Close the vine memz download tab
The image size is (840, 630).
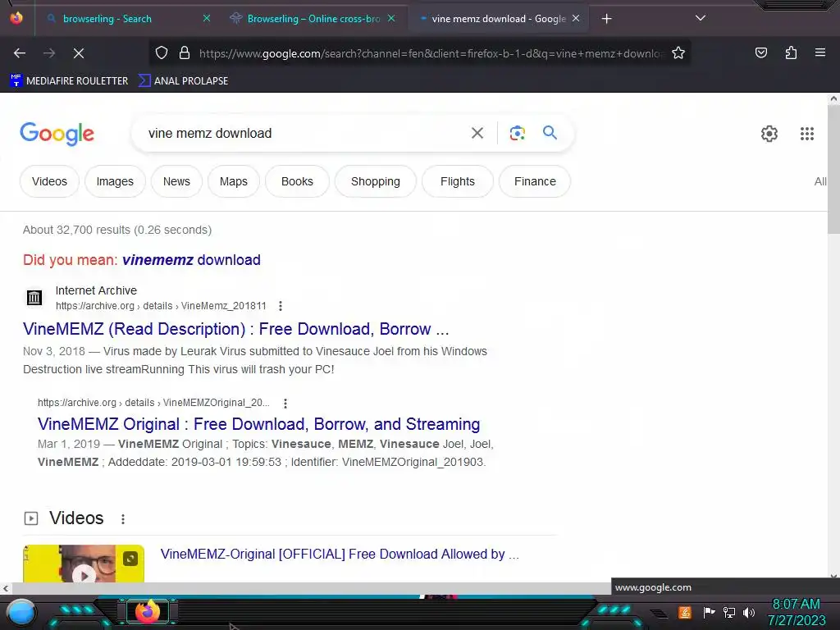coord(575,18)
